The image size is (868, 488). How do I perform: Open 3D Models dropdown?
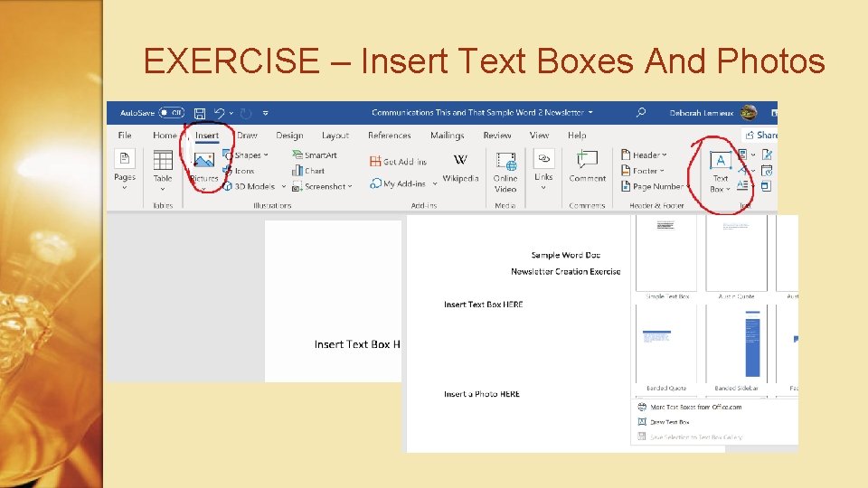[x=255, y=186]
